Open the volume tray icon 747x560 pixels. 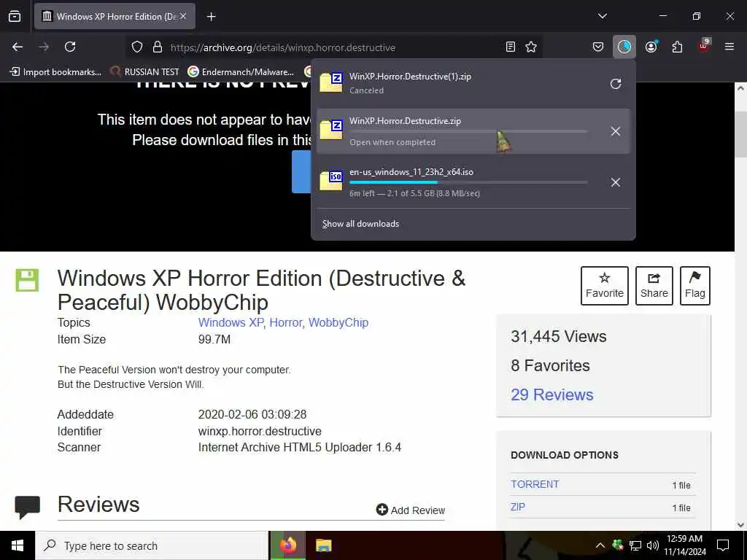pyautogui.click(x=653, y=545)
